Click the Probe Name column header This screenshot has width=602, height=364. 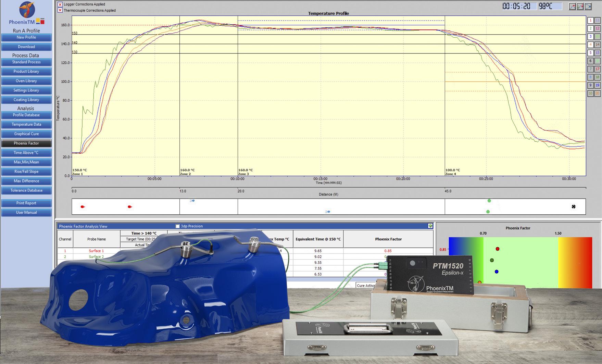[96, 239]
